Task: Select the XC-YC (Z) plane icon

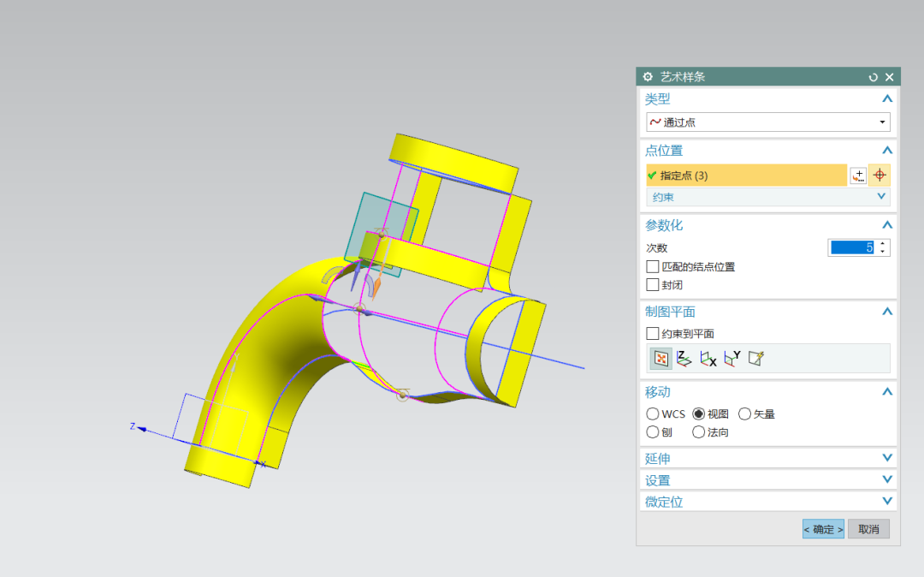Action: [684, 358]
